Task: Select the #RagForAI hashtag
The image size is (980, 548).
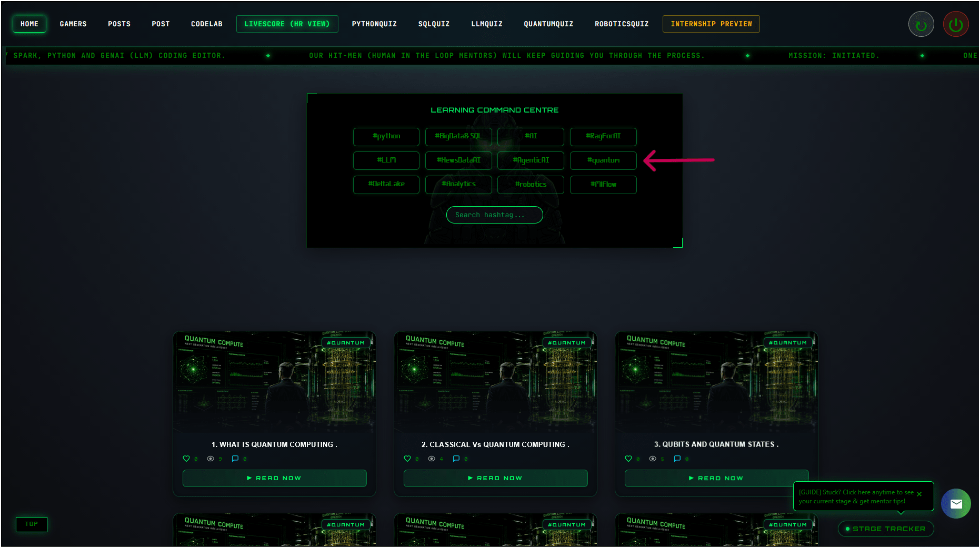Action: pos(603,137)
